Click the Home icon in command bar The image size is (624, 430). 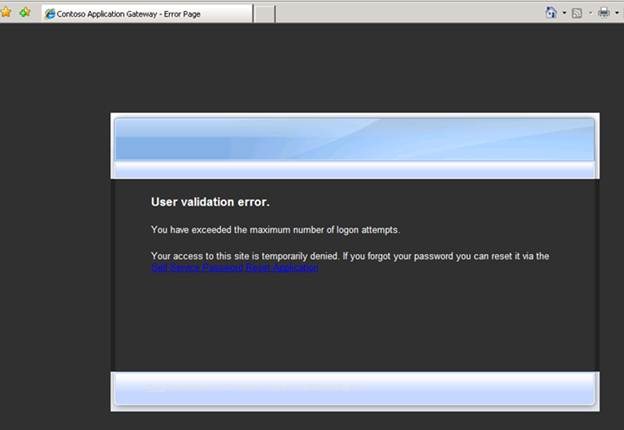tap(551, 13)
